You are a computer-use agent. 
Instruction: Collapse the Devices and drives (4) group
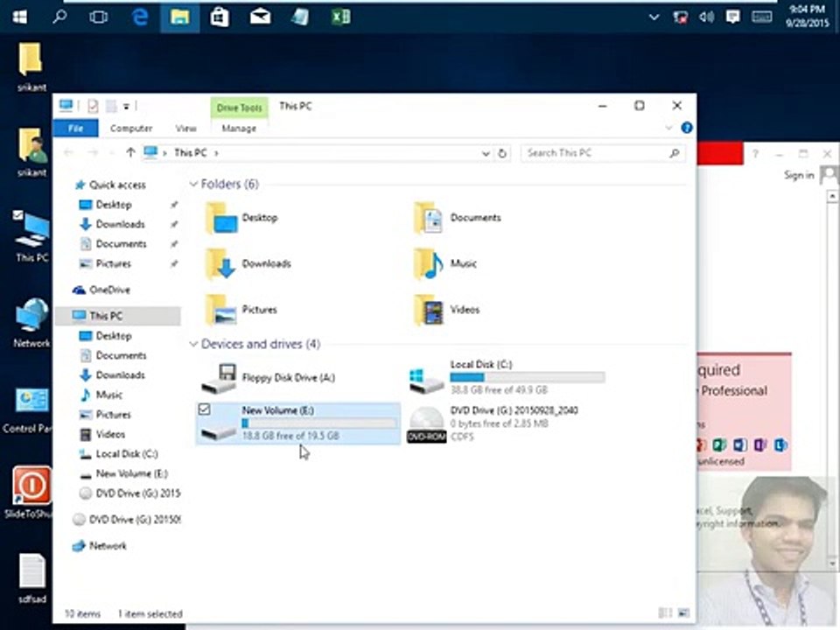(x=193, y=344)
